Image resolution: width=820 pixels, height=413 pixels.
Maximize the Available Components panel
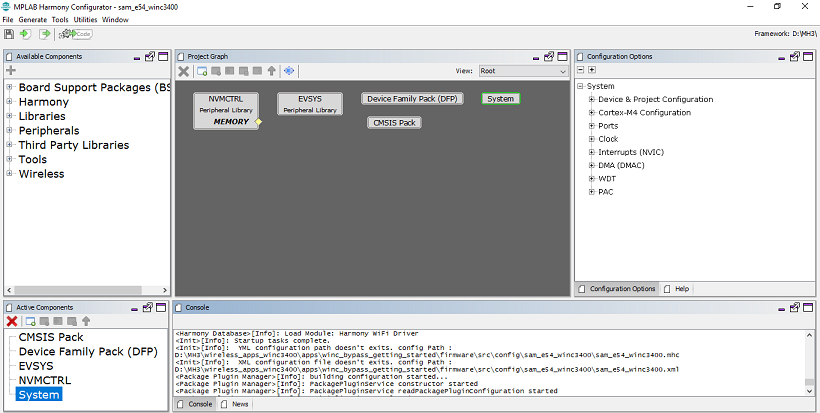[x=163, y=56]
